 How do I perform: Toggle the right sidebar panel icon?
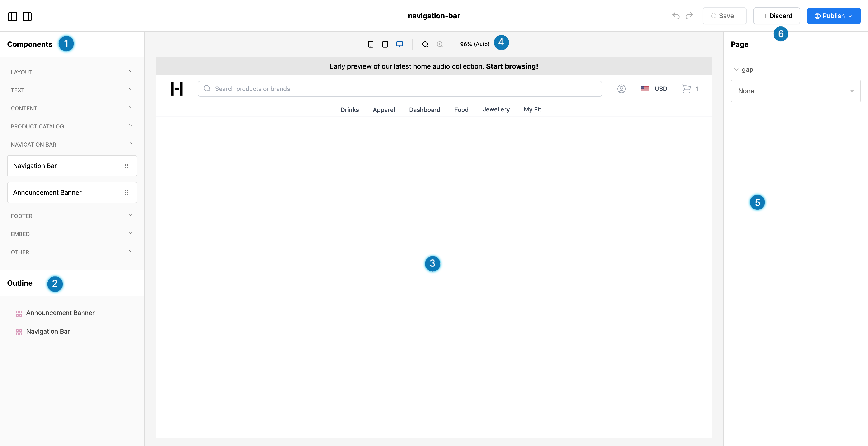coord(27,17)
